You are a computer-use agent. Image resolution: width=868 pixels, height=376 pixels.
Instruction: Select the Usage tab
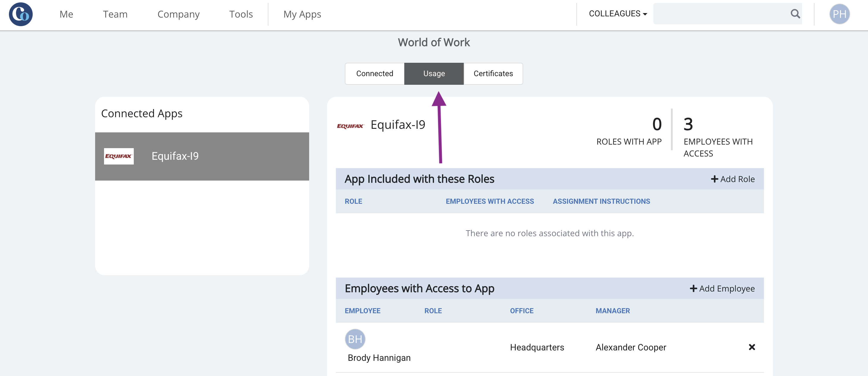click(434, 73)
